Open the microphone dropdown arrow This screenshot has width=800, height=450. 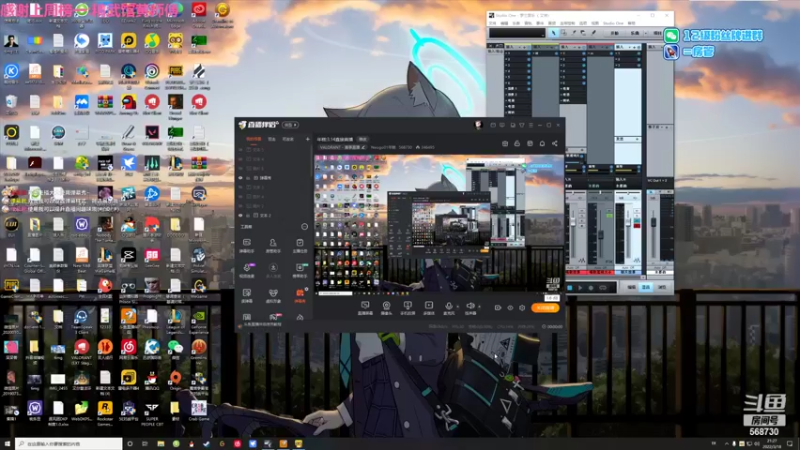tap(457, 307)
